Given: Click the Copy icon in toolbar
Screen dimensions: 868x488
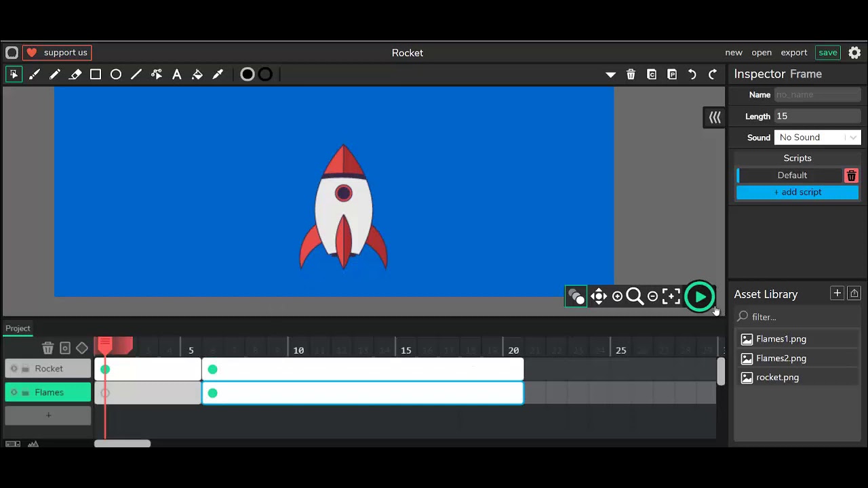Looking at the screenshot, I should (652, 75).
